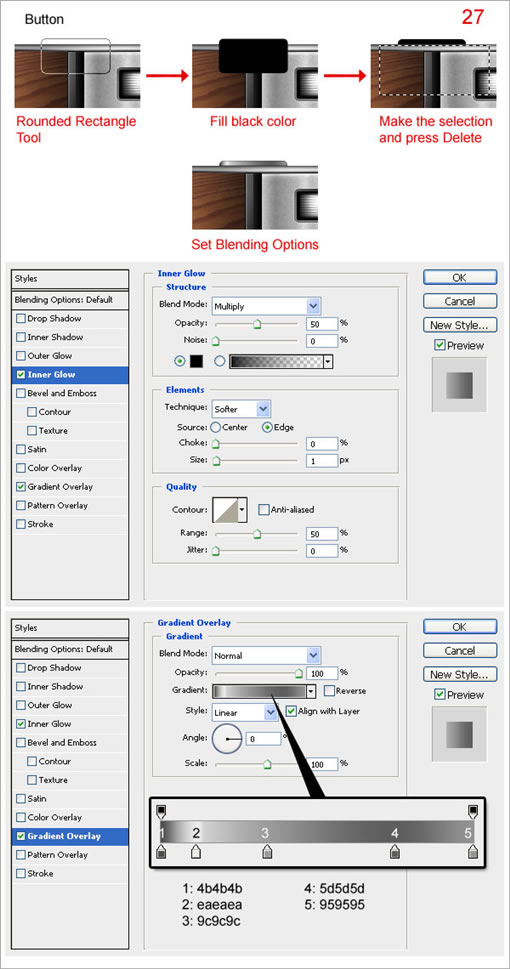Select Gradient Overlay in the lower Styles list
Image resolution: width=510 pixels, height=969 pixels.
tap(70, 836)
